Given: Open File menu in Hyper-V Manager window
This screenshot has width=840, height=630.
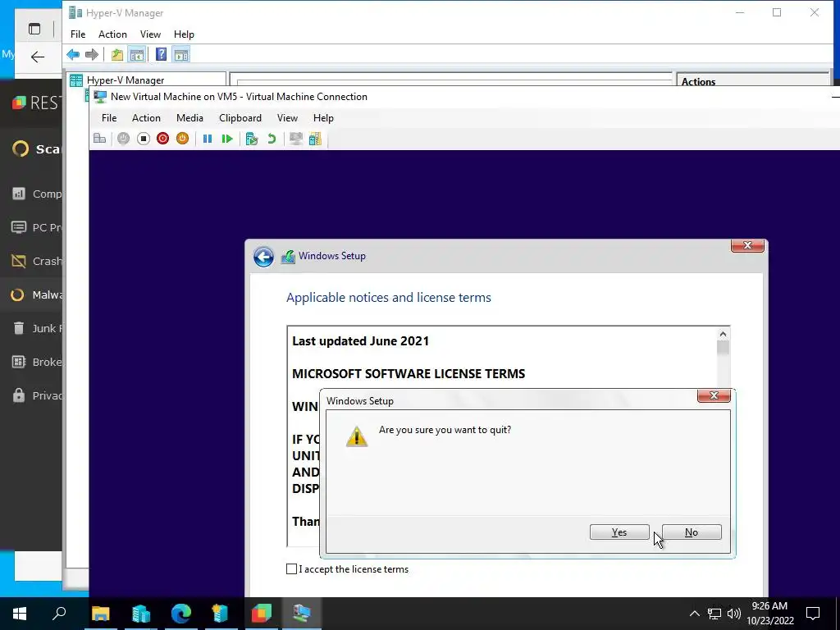Looking at the screenshot, I should pos(78,34).
